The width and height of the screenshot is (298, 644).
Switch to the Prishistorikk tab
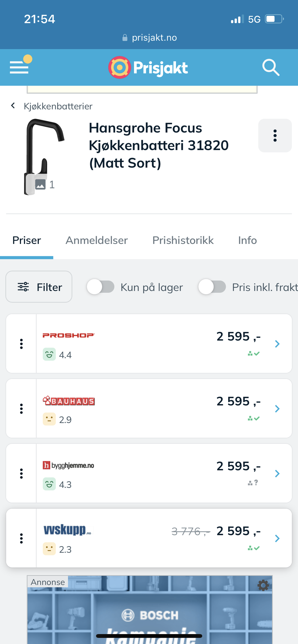pyautogui.click(x=183, y=240)
